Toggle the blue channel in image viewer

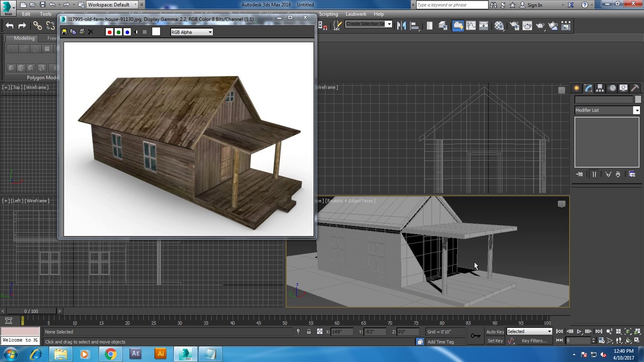coord(127,32)
